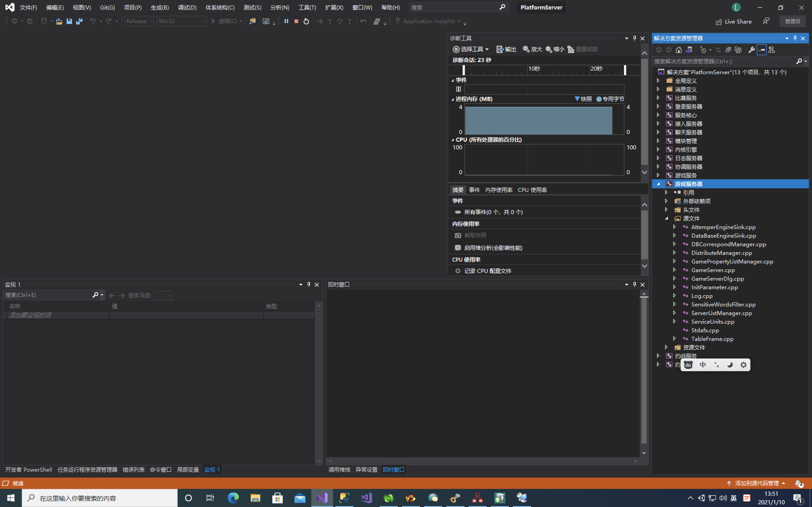Viewport: 812px width, 507px height.
Task: Pause the events track in diagnostics
Action: (458, 89)
